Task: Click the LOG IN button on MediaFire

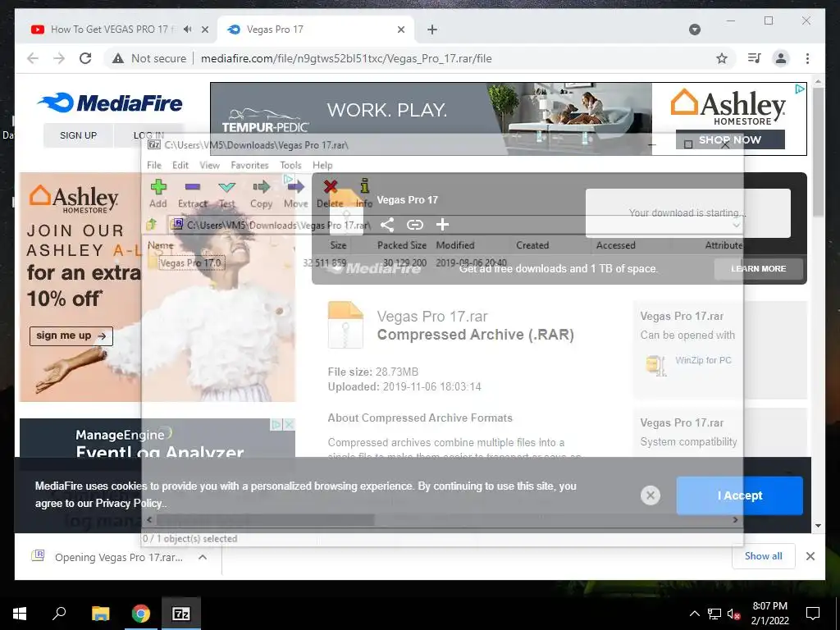Action: (148, 135)
